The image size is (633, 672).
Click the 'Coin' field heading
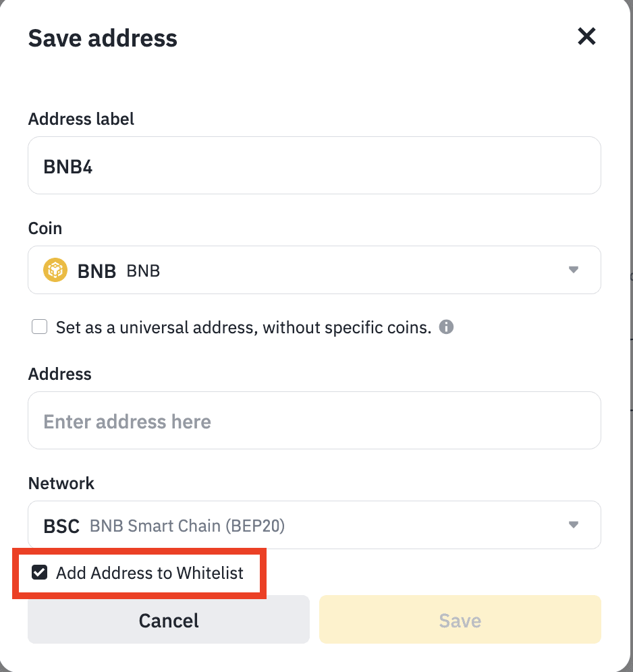(45, 228)
